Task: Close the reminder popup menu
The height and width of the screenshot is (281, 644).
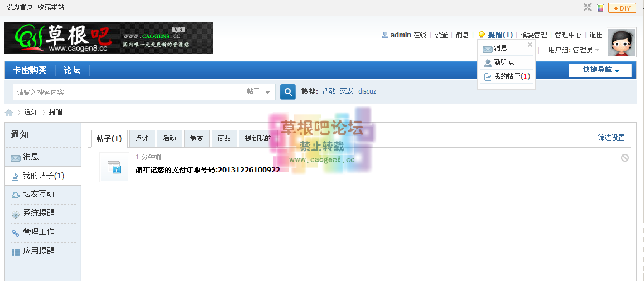Action: point(530,45)
